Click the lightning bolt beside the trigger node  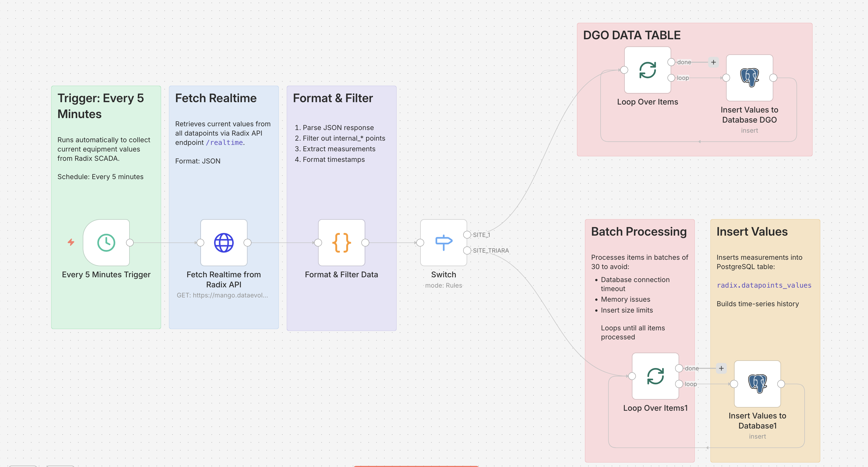[71, 242]
